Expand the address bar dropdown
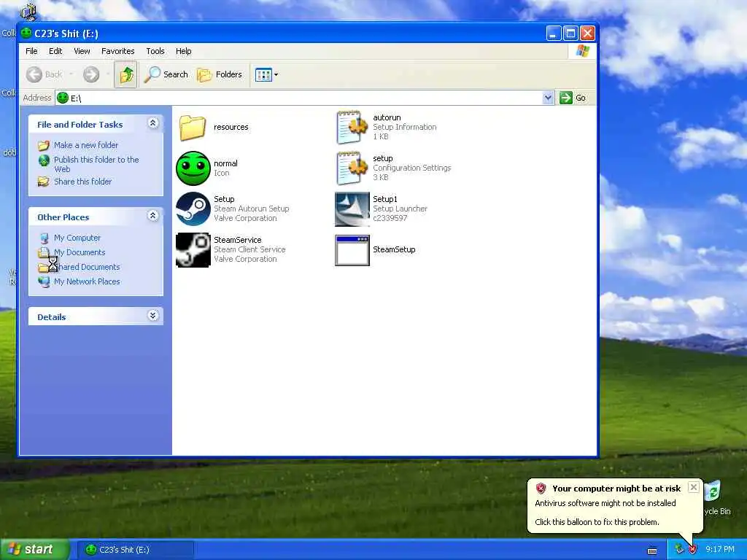This screenshot has width=747, height=560. (x=548, y=98)
